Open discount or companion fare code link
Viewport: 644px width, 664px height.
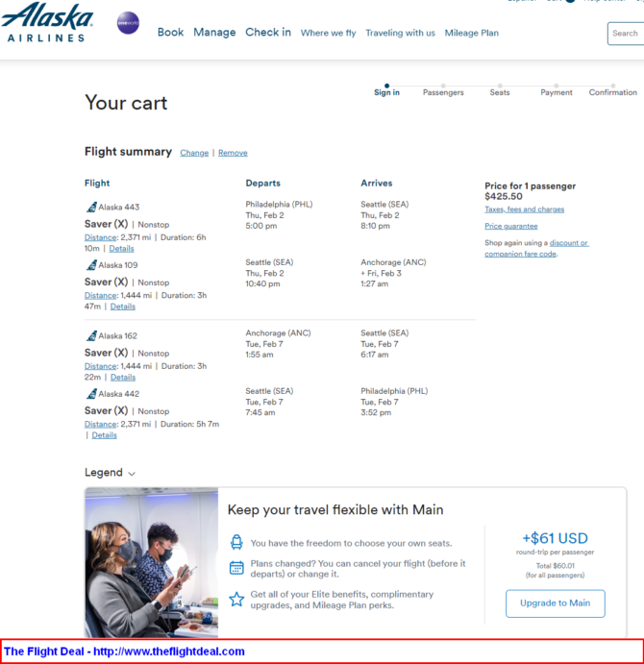coord(536,248)
